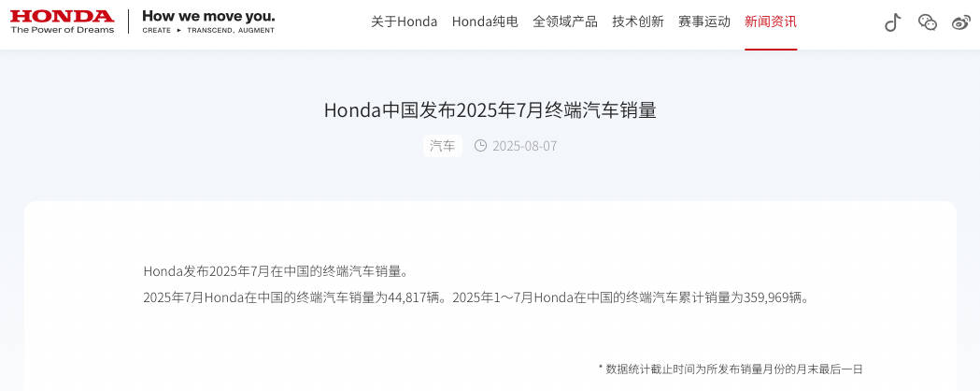Click the "How we move you." slogan

click(208, 16)
